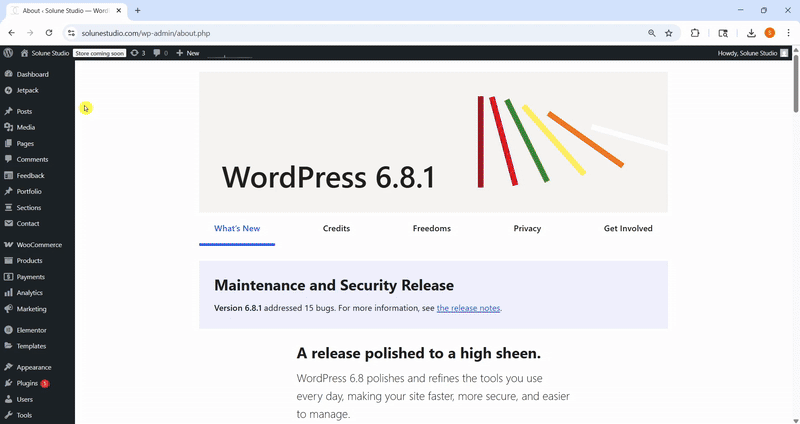Switch to the Privacy tab
This screenshot has height=424, width=800.
[x=527, y=229]
